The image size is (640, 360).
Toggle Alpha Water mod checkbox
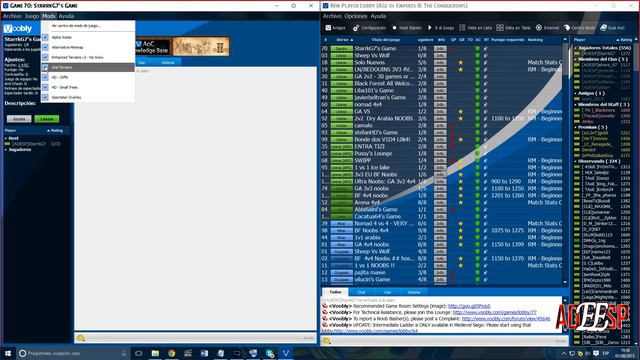coord(45,37)
